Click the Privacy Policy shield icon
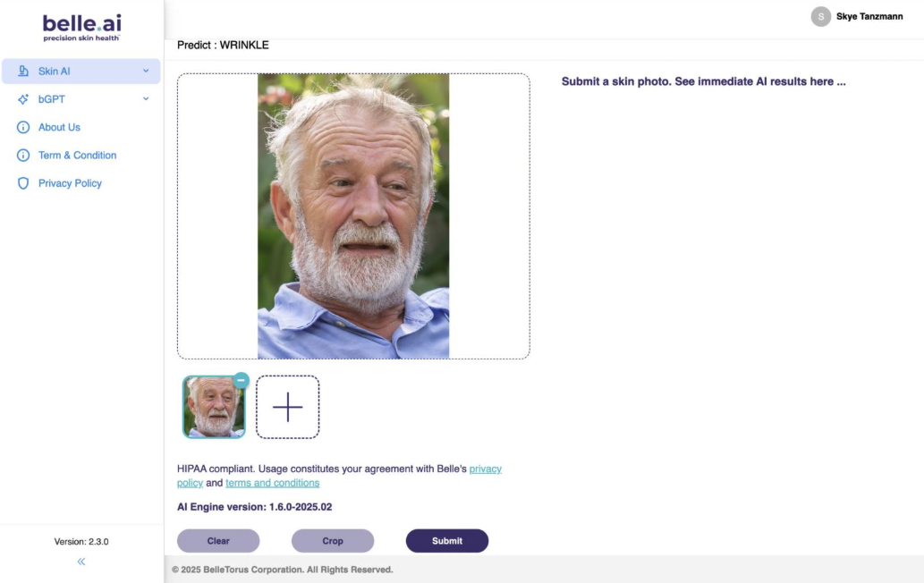Image resolution: width=924 pixels, height=583 pixels. (23, 183)
